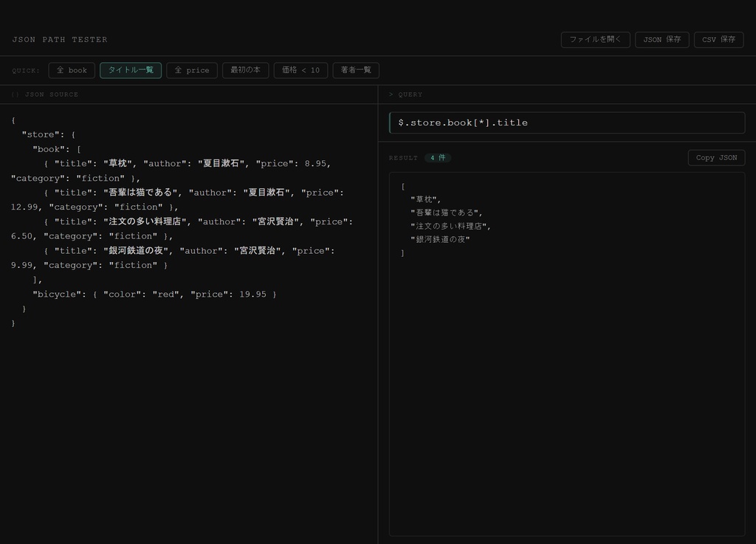Click "銀河鉄道の夜" in the result list
The height and width of the screenshot is (544, 756).
click(440, 239)
